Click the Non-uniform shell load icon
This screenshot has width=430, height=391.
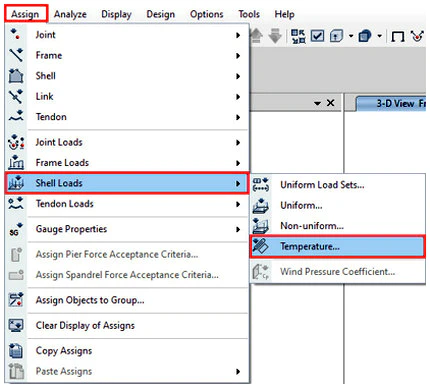pyautogui.click(x=260, y=226)
